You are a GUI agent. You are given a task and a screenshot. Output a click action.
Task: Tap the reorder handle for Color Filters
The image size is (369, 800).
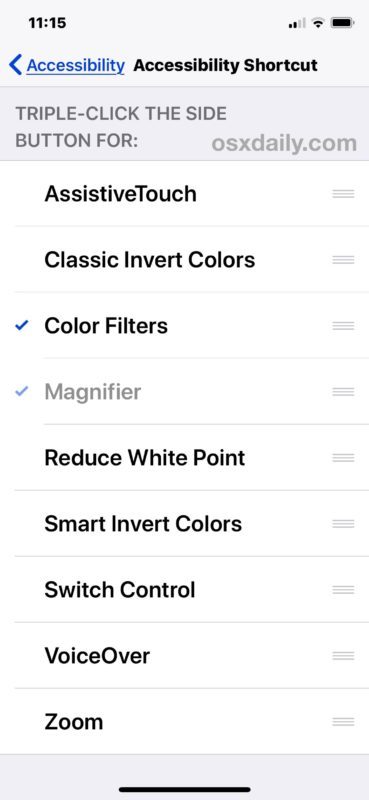point(343,326)
